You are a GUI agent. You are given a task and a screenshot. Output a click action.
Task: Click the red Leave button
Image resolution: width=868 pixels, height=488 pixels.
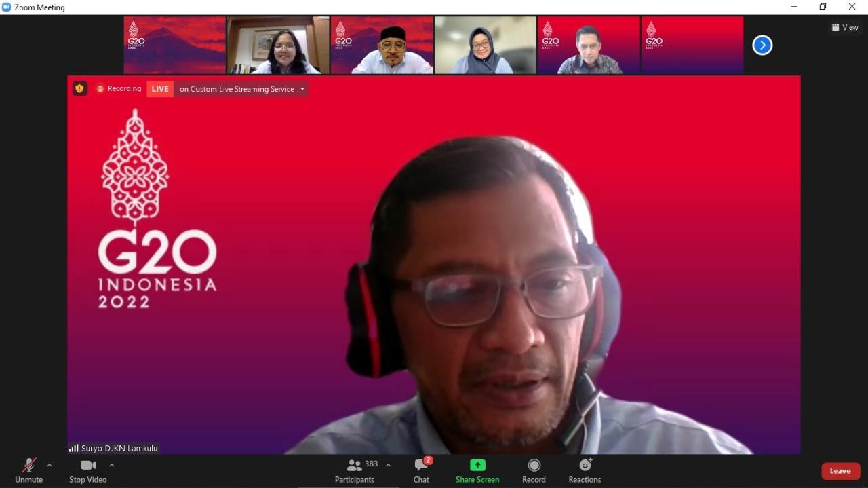coord(840,471)
